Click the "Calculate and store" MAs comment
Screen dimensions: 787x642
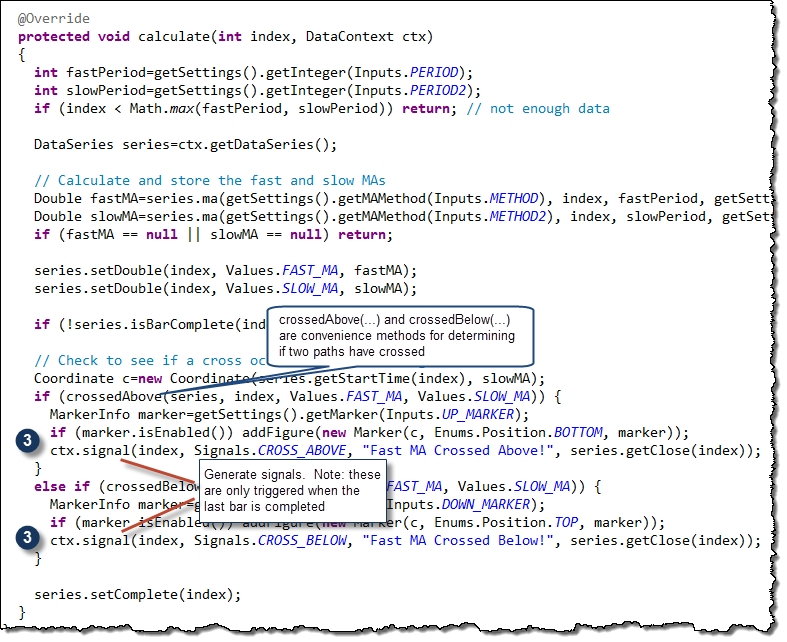pyautogui.click(x=209, y=181)
